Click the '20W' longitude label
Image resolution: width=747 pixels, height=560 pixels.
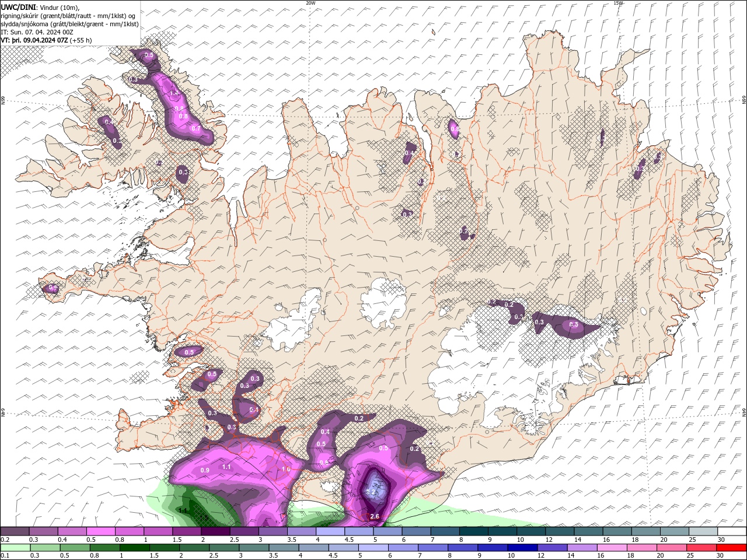pyautogui.click(x=310, y=3)
